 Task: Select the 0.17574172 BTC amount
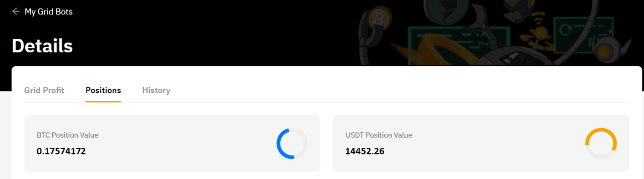(x=61, y=151)
